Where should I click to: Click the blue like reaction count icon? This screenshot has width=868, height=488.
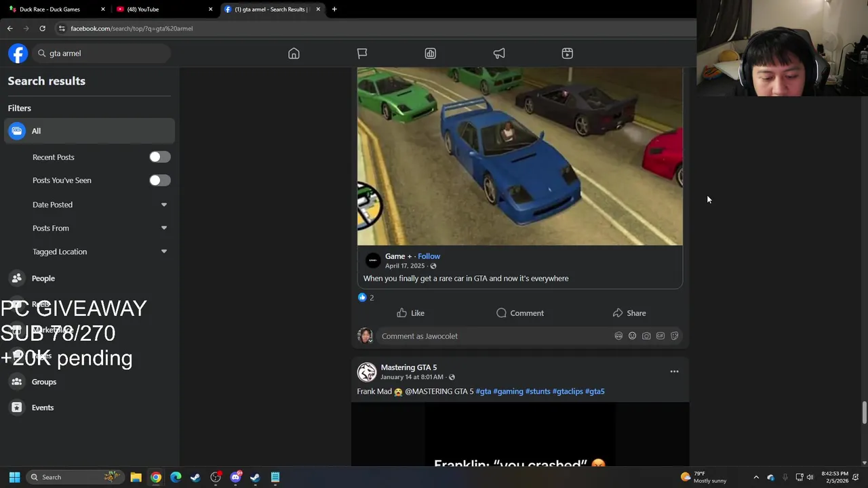pyautogui.click(x=362, y=298)
